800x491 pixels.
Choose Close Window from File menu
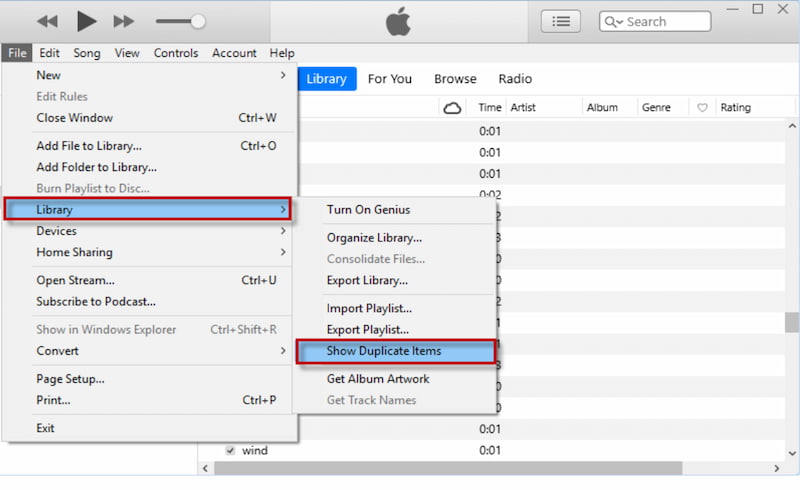(x=148, y=118)
